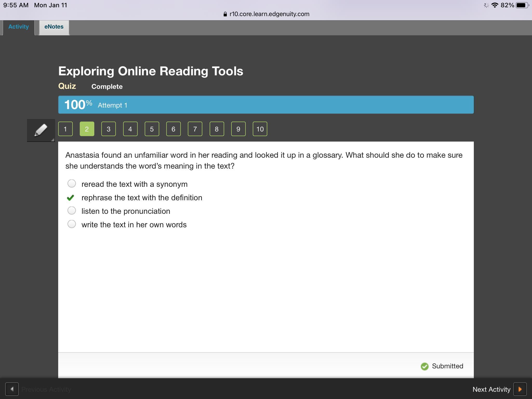Expand the pencil tool corner arrow
This screenshot has width=532, height=399.
(53, 140)
